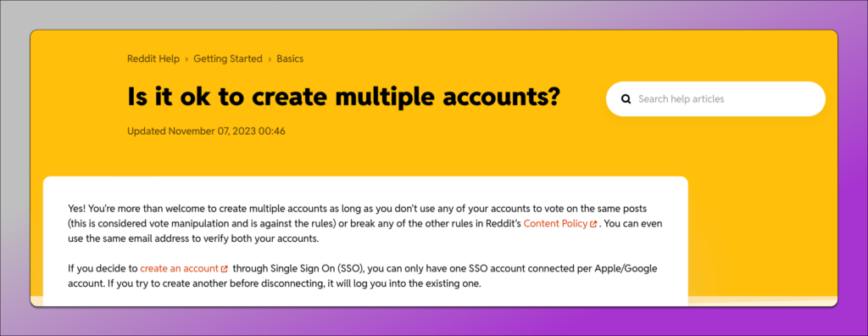
Task: Open the Reddit Help breadcrumb link
Action: tap(153, 59)
